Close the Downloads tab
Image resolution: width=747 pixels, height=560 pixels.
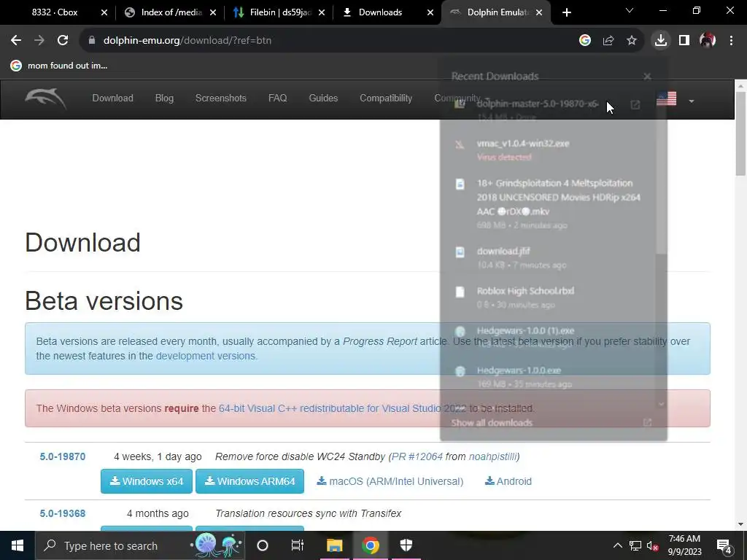(x=430, y=12)
